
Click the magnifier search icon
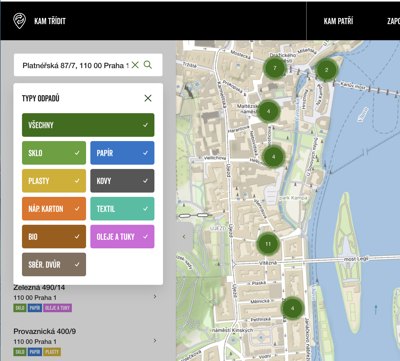click(148, 65)
